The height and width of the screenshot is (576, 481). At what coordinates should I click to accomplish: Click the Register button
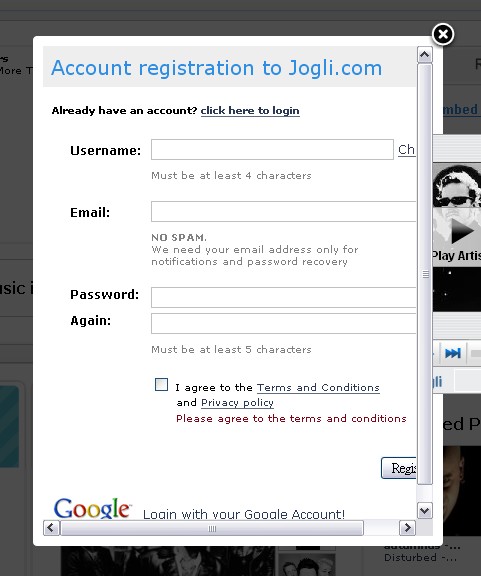399,468
